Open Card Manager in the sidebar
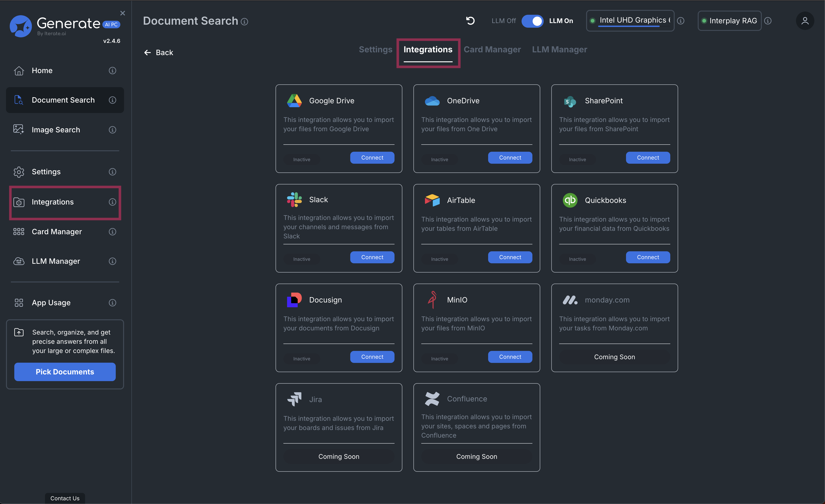 (65, 231)
